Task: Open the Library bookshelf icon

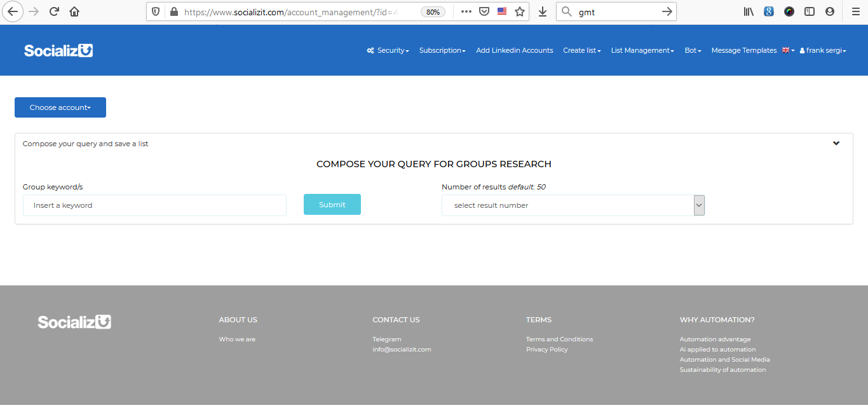Action: click(749, 11)
